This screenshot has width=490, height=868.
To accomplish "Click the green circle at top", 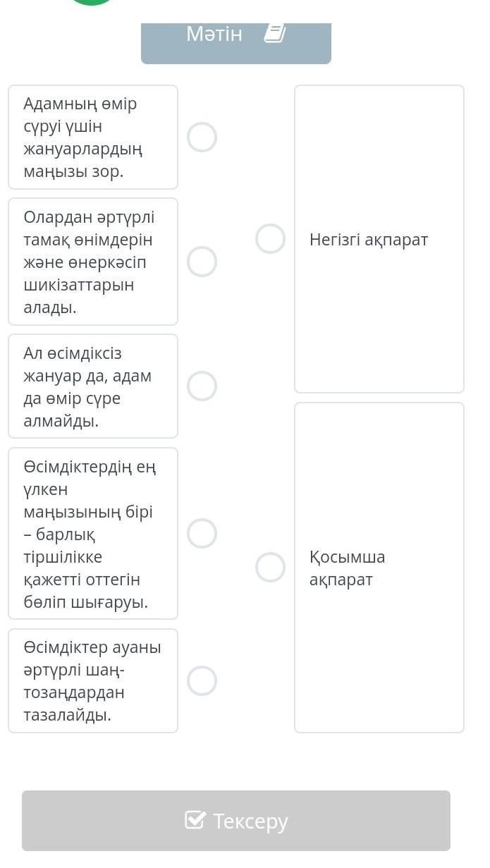I will point(92,2).
